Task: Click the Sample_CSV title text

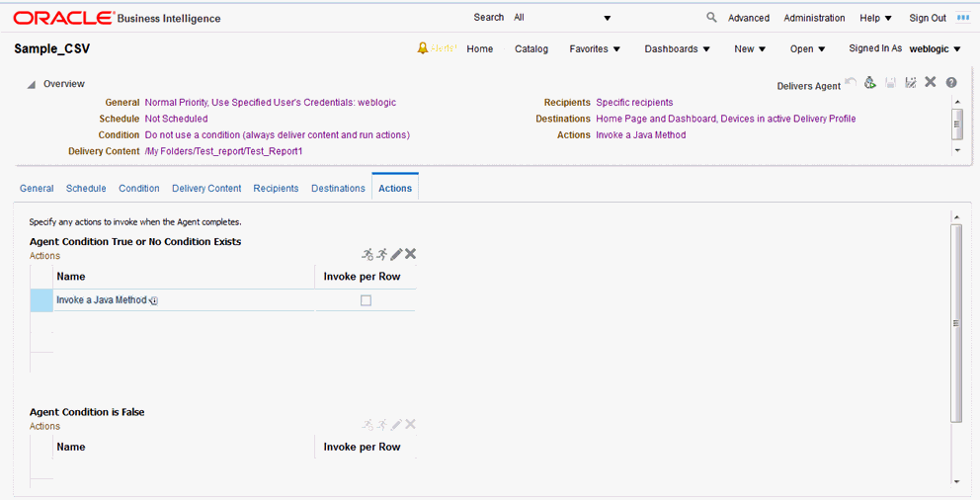Action: (x=52, y=48)
